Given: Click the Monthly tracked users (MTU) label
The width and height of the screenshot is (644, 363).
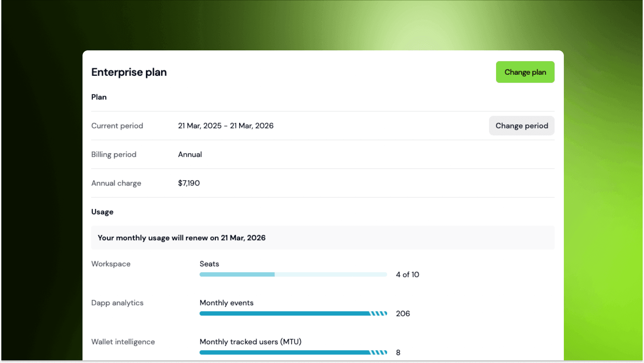Looking at the screenshot, I should coord(251,342).
